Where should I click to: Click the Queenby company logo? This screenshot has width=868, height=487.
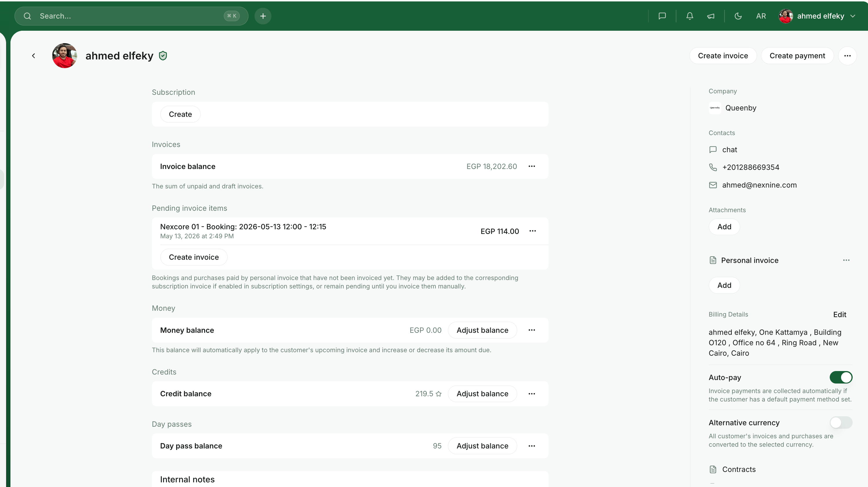[715, 108]
